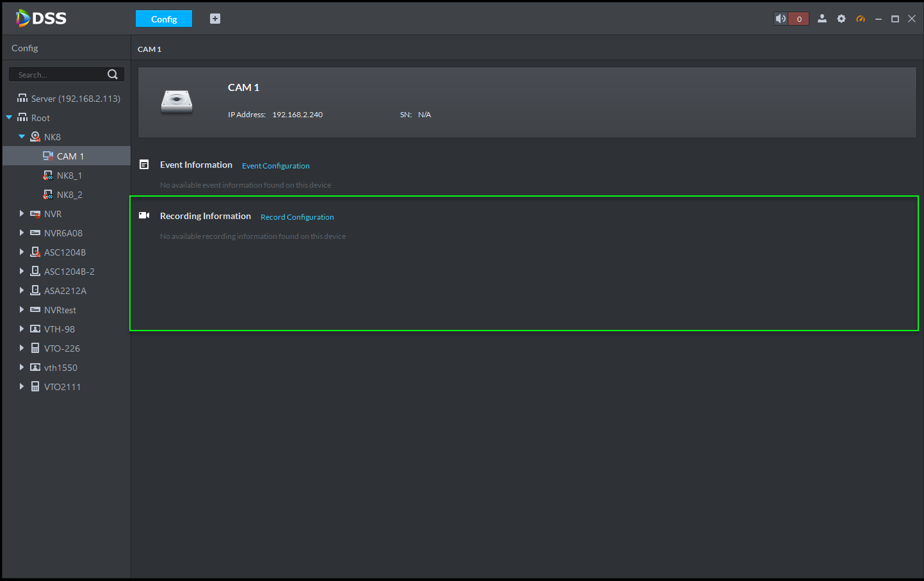Click the NVR6A08 recorder icon

coord(35,233)
